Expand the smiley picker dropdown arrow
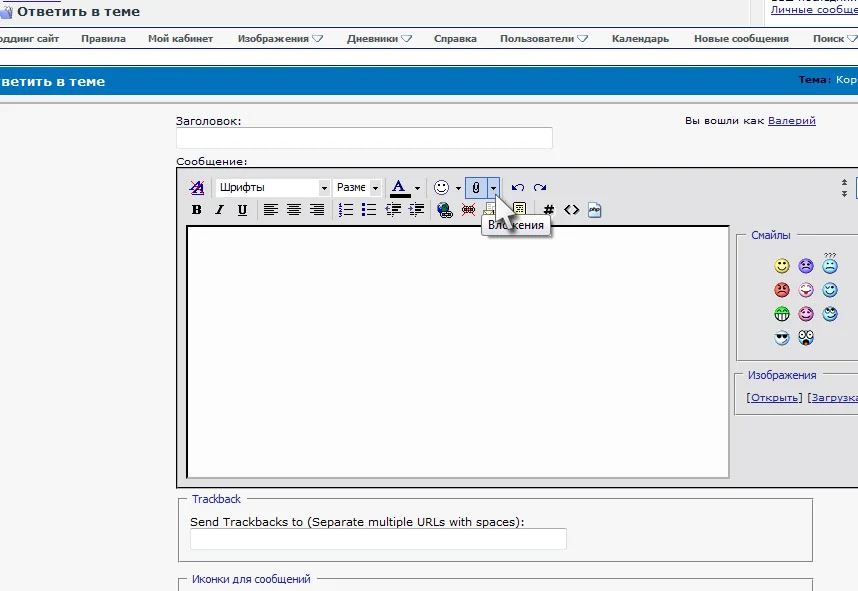 (x=458, y=187)
